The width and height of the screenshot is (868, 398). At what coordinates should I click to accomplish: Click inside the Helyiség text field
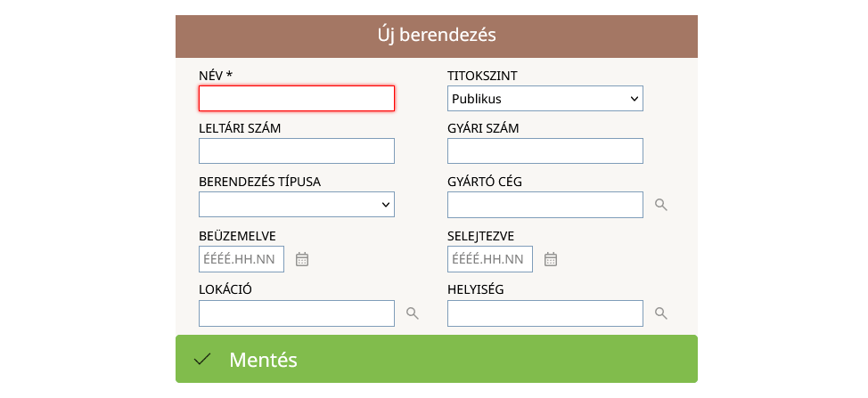point(545,313)
